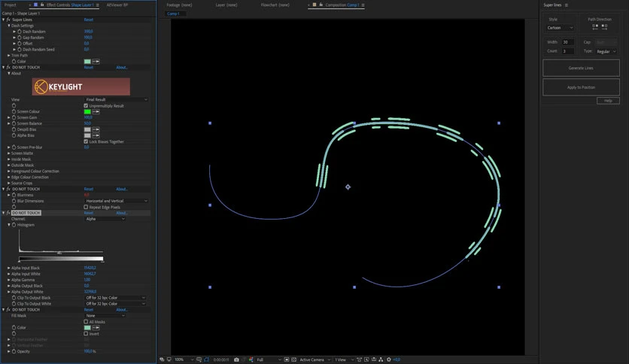This screenshot has height=364, width=629.
Task: Click the stopwatch for Opacity
Action: coord(14,351)
